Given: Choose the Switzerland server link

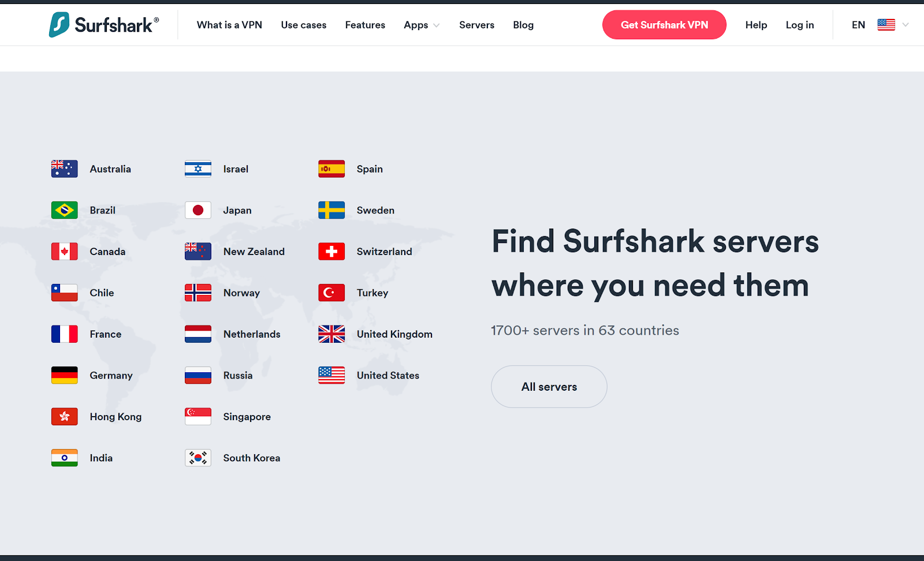Looking at the screenshot, I should (x=384, y=252).
